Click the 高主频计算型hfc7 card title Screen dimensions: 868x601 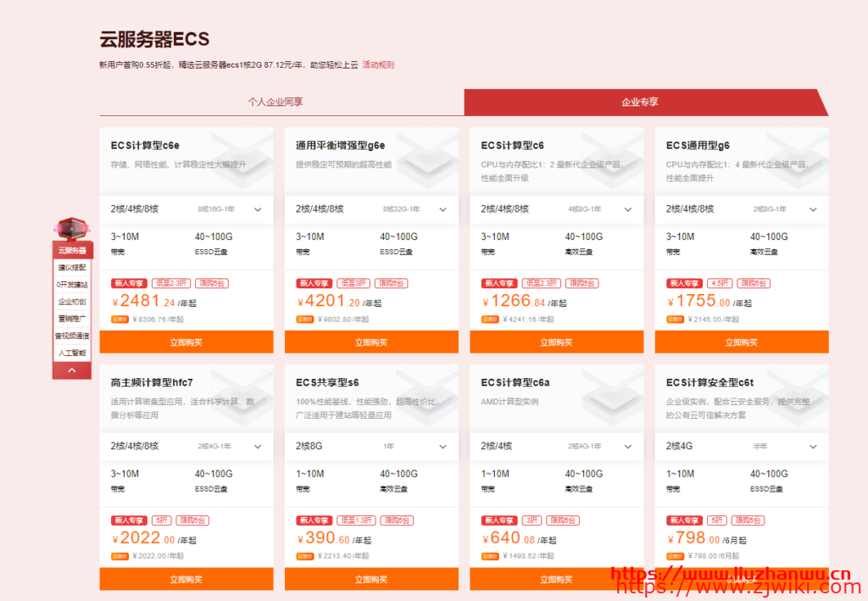point(152,382)
